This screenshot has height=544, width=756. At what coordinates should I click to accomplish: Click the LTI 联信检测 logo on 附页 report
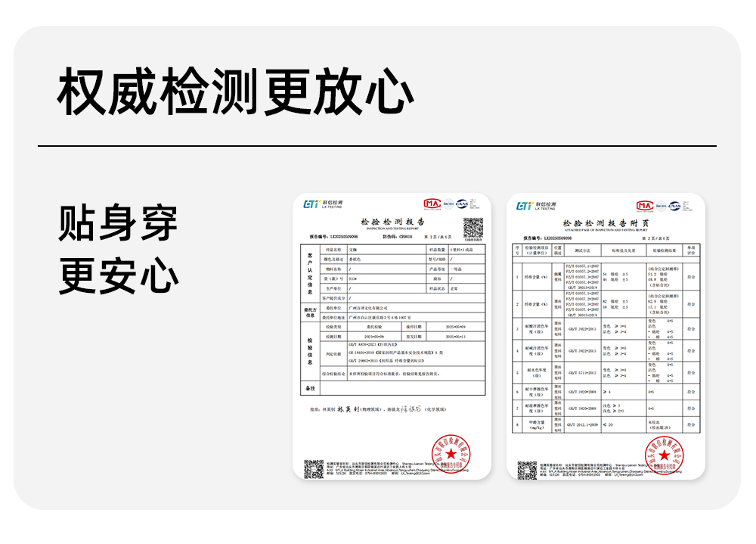click(x=536, y=206)
